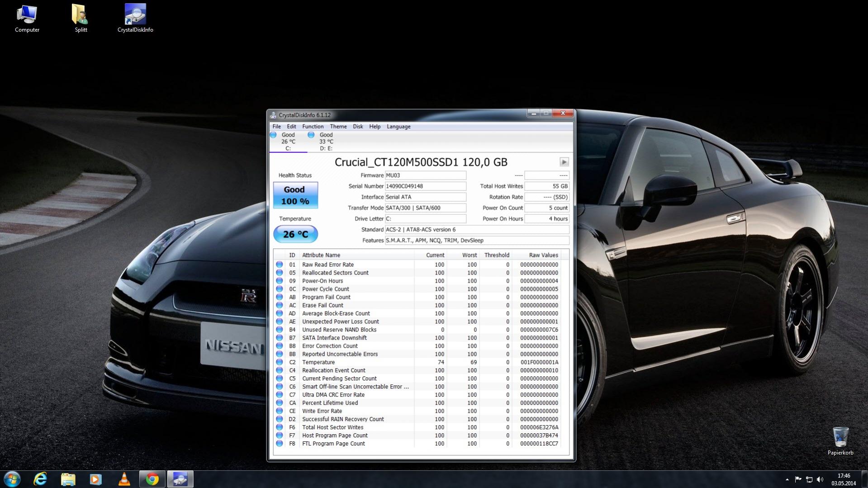868x488 pixels.
Task: Click the Good 100 % health status button
Action: click(x=295, y=195)
